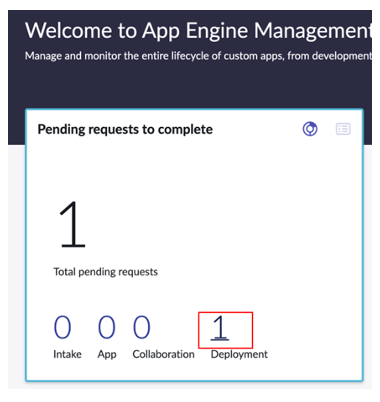Open the App pending count 0

(107, 327)
